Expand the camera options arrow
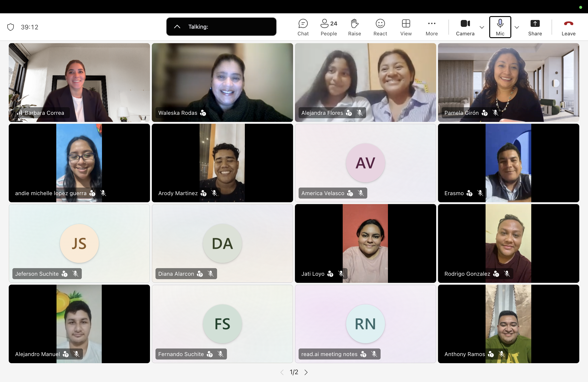The width and height of the screenshot is (588, 382). (x=481, y=27)
